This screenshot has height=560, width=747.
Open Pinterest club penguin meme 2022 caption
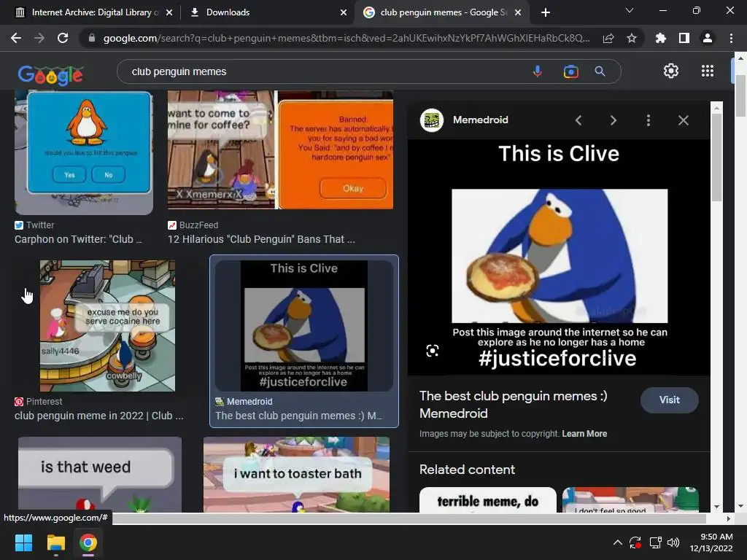pos(98,416)
